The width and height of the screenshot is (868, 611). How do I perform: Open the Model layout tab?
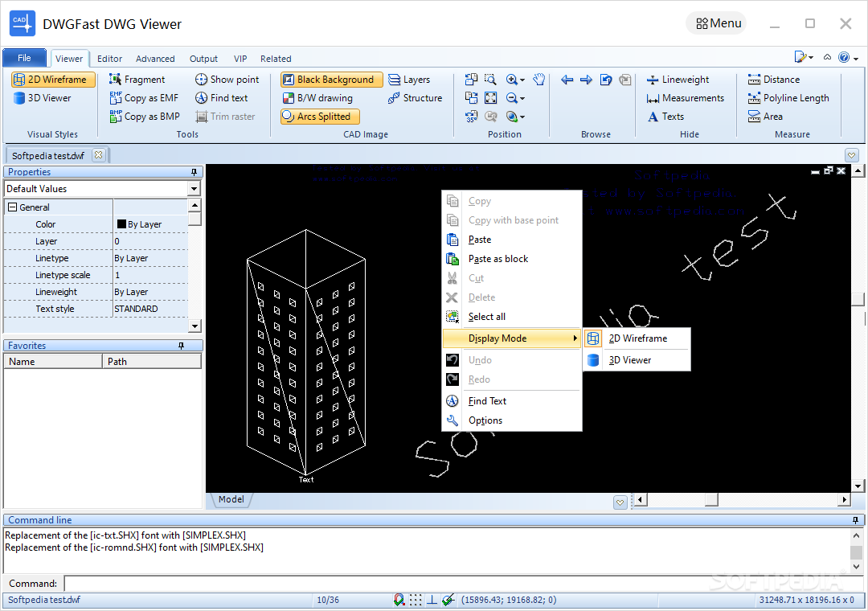(x=231, y=500)
